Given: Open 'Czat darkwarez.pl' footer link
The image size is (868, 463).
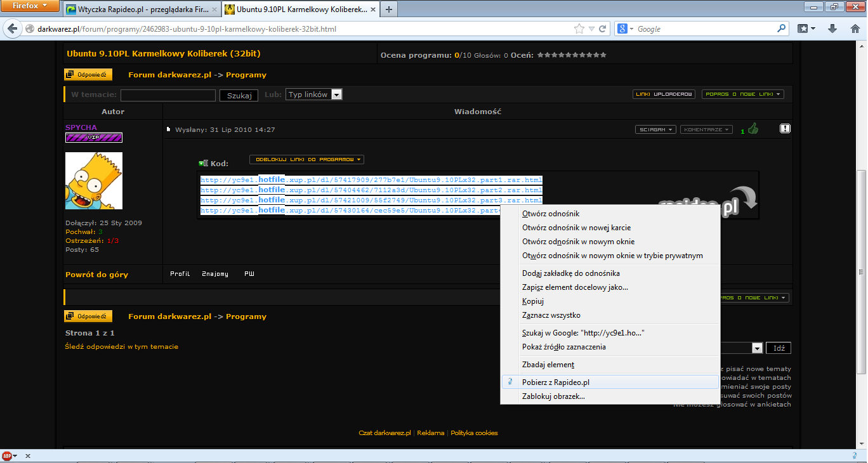Looking at the screenshot, I should 385,433.
